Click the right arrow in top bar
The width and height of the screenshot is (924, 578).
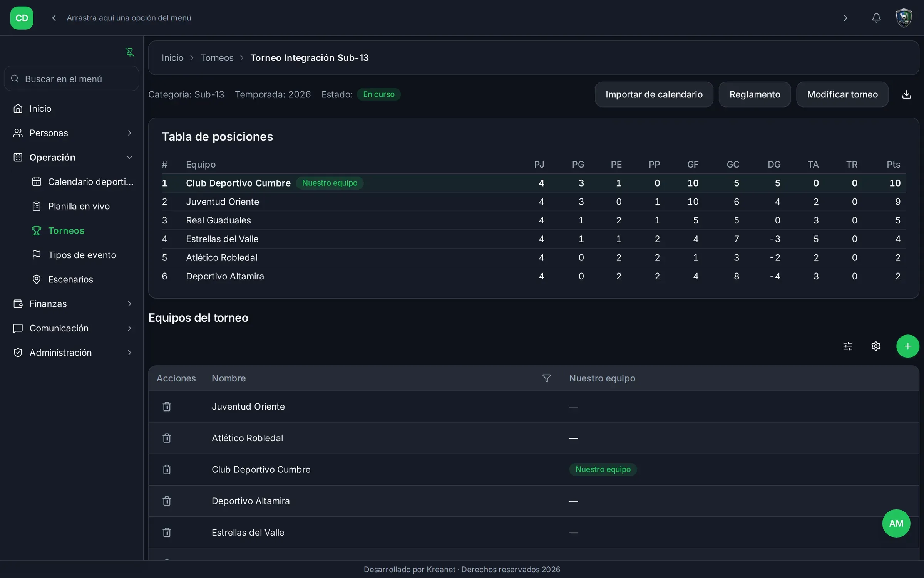pos(845,18)
